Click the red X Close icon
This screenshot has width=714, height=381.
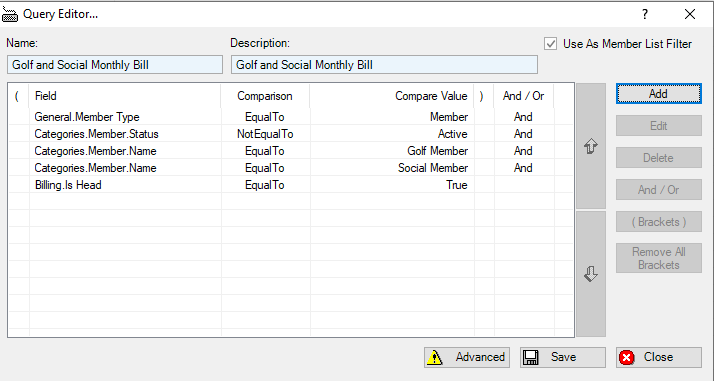tap(627, 357)
